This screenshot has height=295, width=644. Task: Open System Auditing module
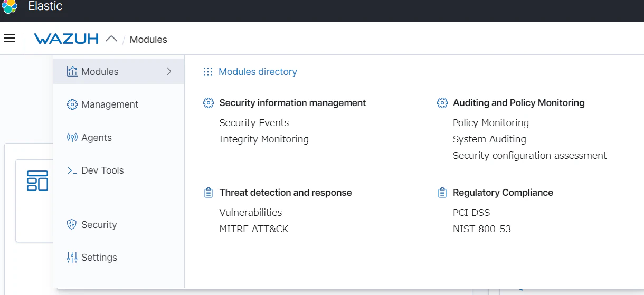click(x=489, y=139)
